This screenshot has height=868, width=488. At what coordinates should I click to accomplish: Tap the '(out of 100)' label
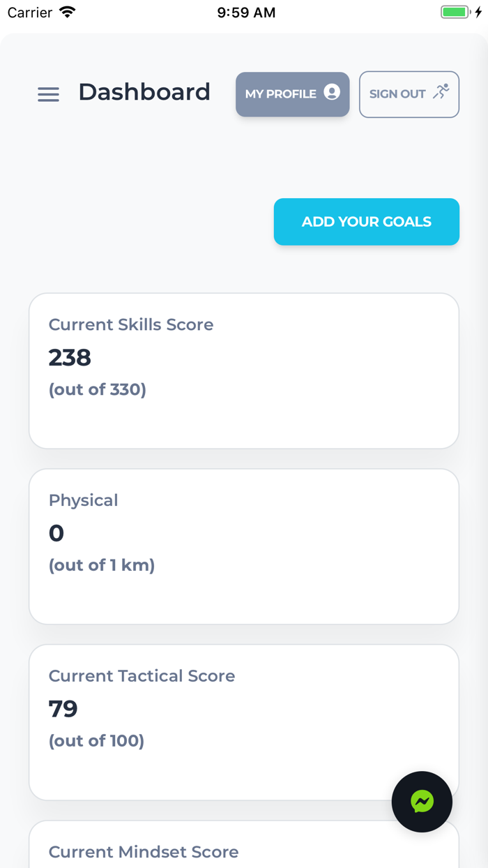[96, 741]
